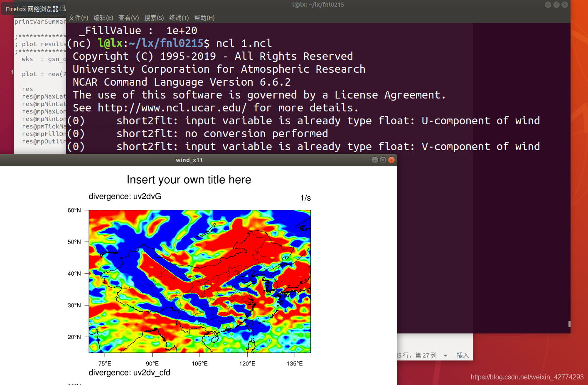Open the 查看(V) terminal menu
Viewport: 588px width, 385px height.
point(128,18)
